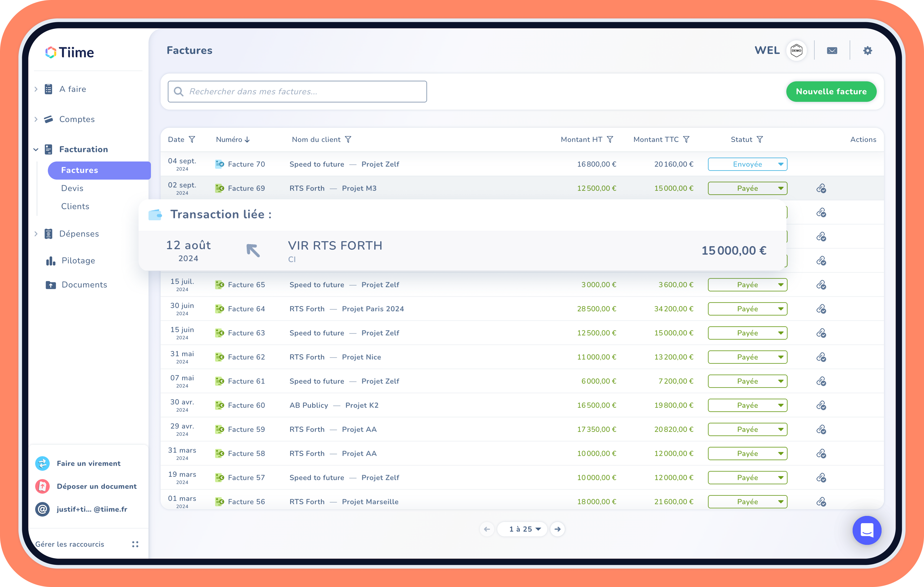Filter by Montant TTC funnel icon
The image size is (924, 587).
click(686, 140)
